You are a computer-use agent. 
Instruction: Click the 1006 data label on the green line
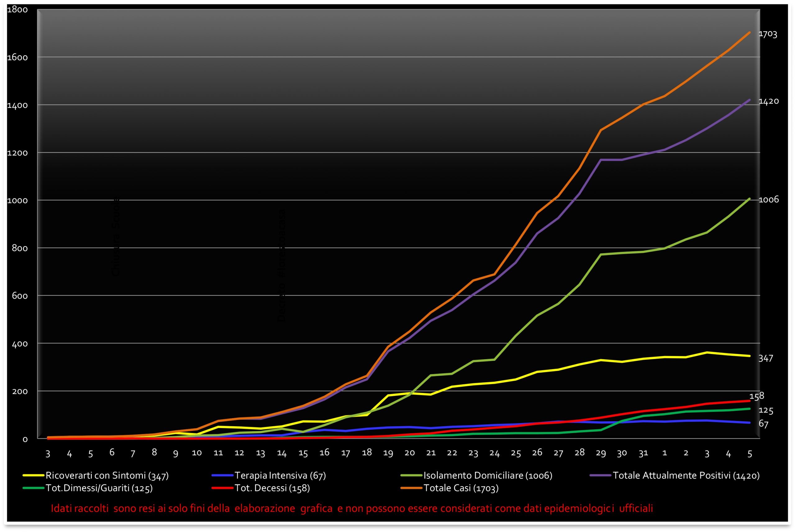[769, 199]
